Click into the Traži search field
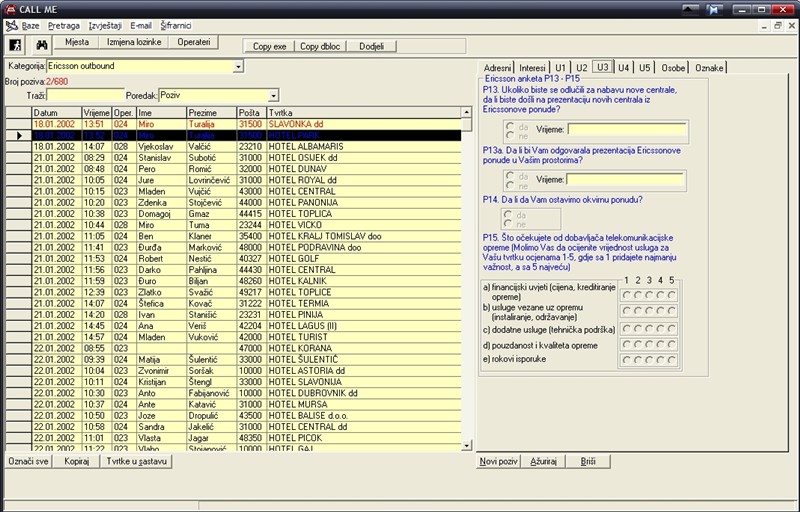The width and height of the screenshot is (800, 512). [x=86, y=95]
